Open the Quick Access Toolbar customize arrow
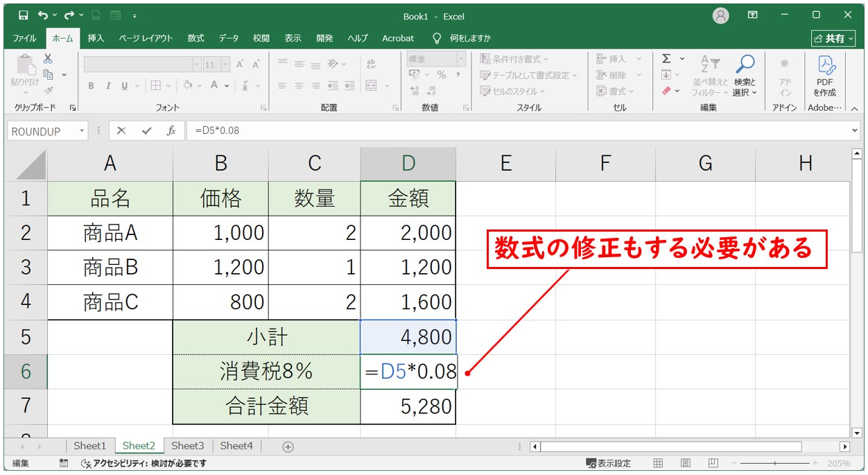868x475 pixels. tap(134, 15)
